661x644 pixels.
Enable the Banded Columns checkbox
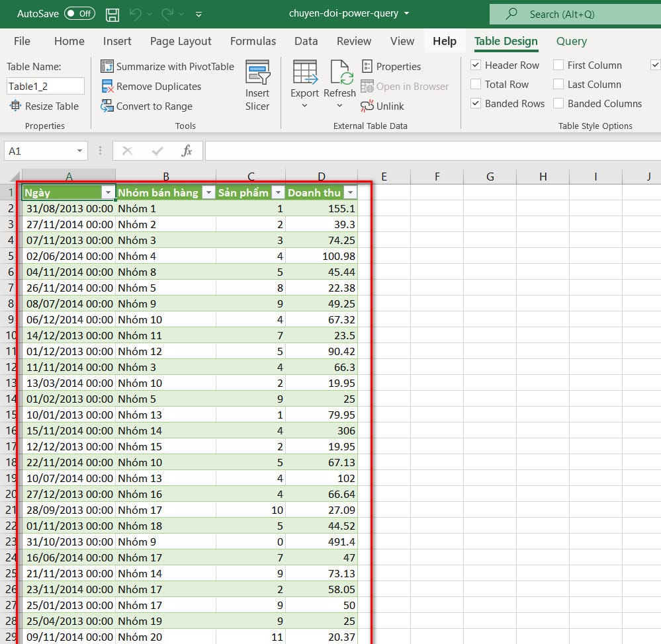point(558,104)
